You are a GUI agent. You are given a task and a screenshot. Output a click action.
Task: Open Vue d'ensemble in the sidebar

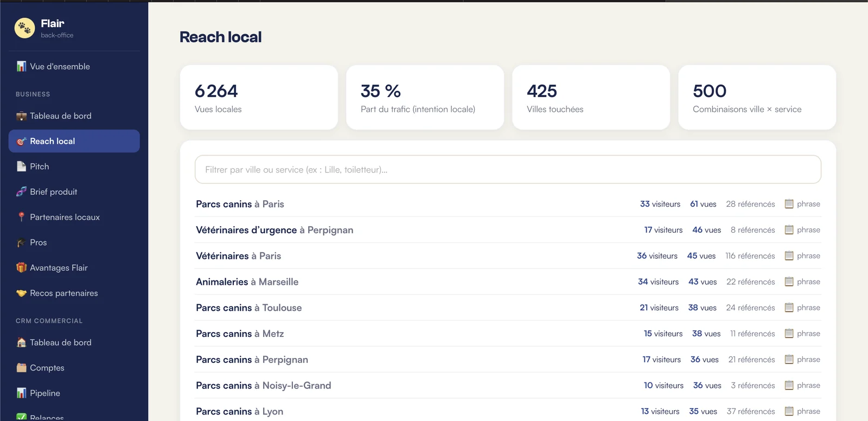coord(74,66)
